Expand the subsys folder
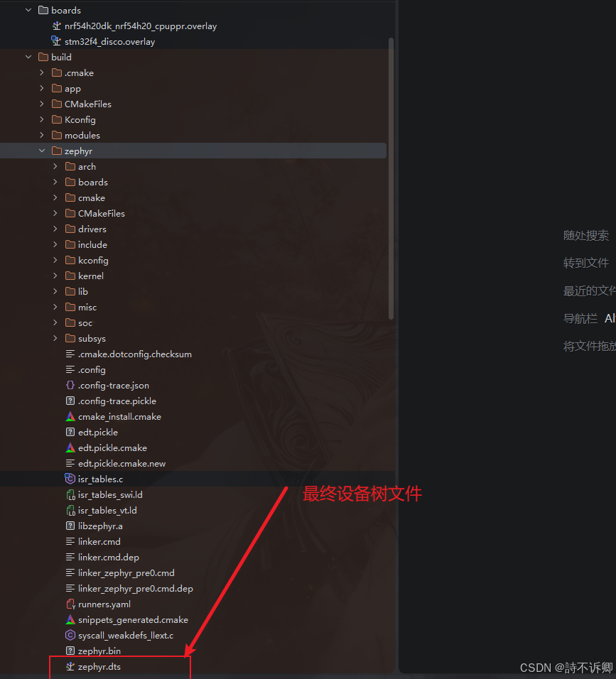616x679 pixels. click(55, 338)
